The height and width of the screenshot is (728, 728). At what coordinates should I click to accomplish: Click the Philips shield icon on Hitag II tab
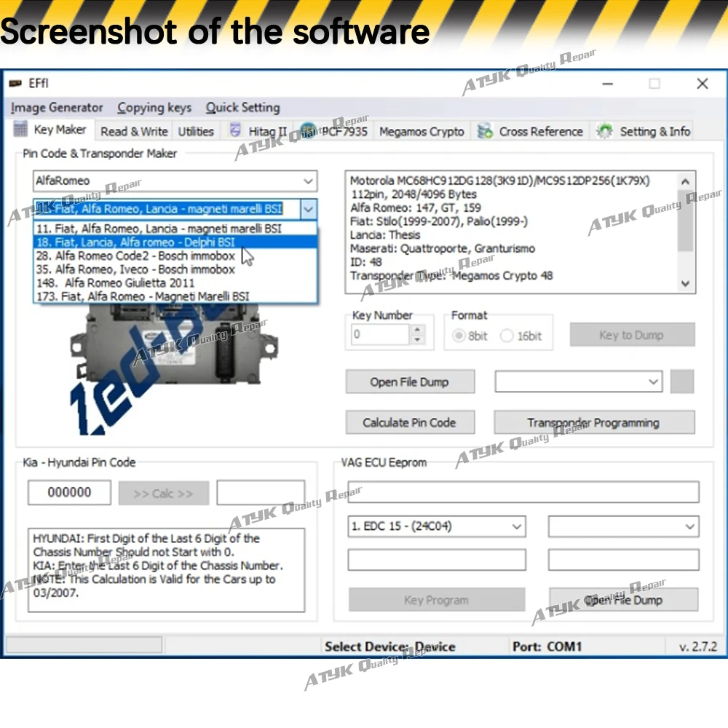coord(235,130)
